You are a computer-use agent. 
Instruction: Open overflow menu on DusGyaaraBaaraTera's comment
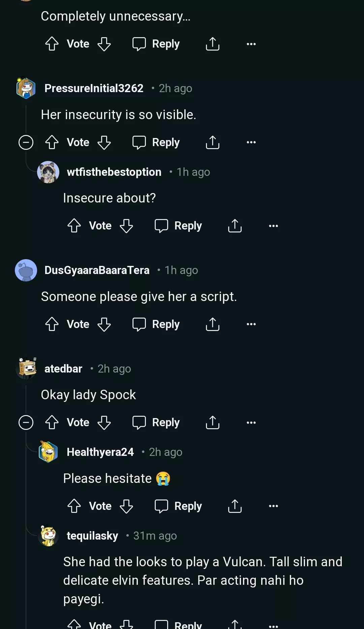[251, 324]
